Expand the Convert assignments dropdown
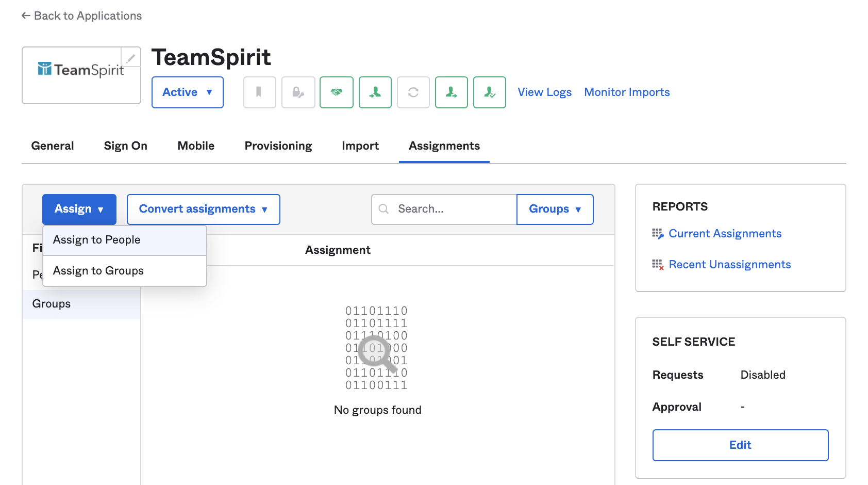 click(x=203, y=209)
